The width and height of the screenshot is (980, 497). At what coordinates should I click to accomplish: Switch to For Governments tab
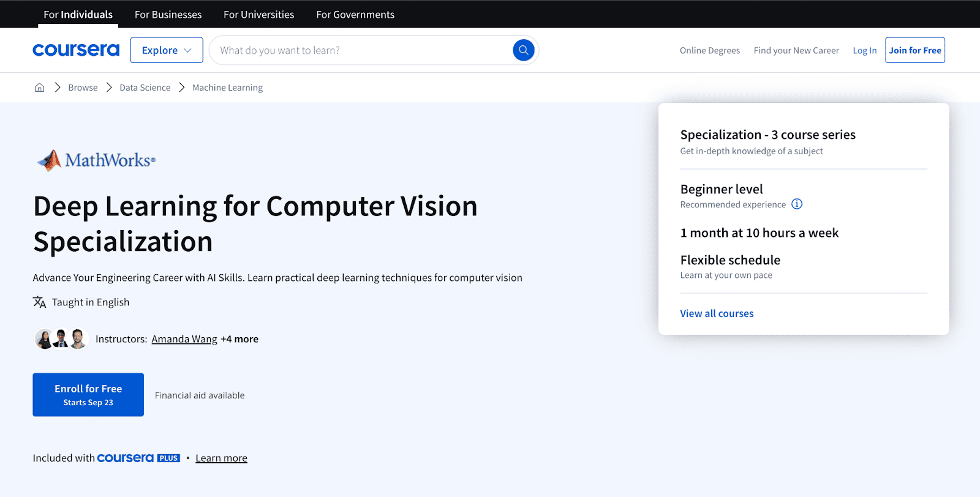(x=355, y=15)
